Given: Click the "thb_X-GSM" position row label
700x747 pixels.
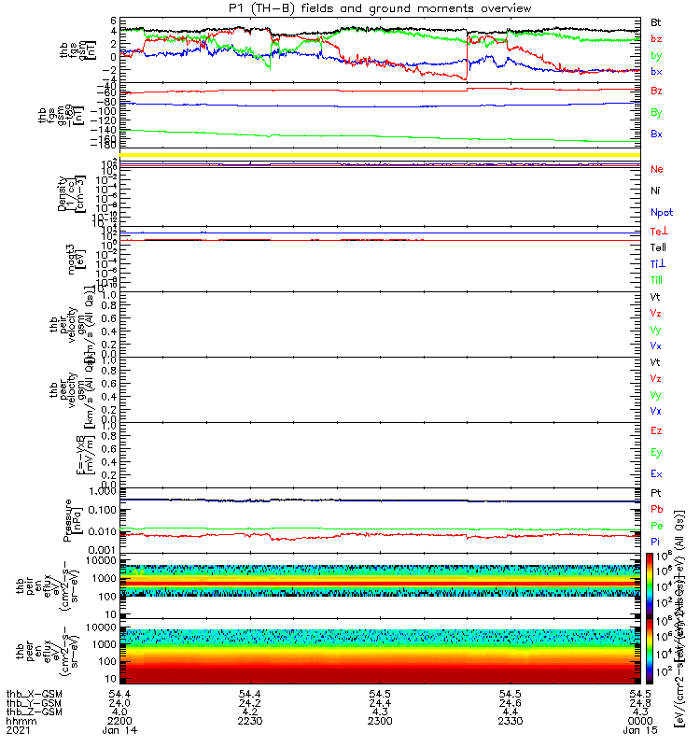Looking at the screenshot, I should click(x=35, y=694).
